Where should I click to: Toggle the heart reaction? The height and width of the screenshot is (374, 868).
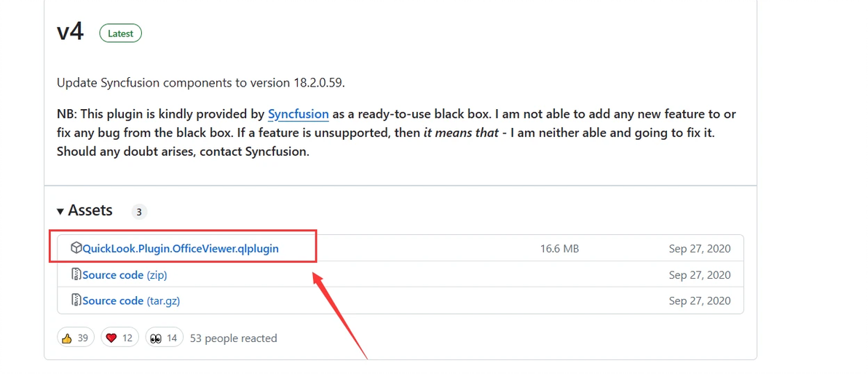(x=119, y=338)
